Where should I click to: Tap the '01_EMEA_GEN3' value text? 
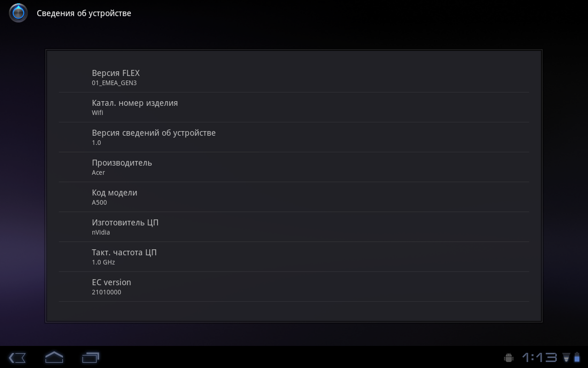114,83
